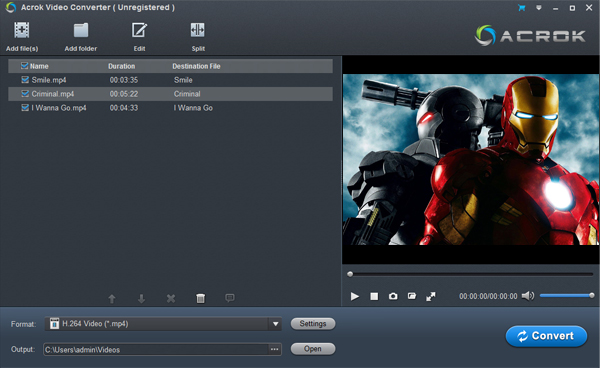Click the Acrok app icon in title bar
The image size is (600, 368).
pyautogui.click(x=11, y=7)
